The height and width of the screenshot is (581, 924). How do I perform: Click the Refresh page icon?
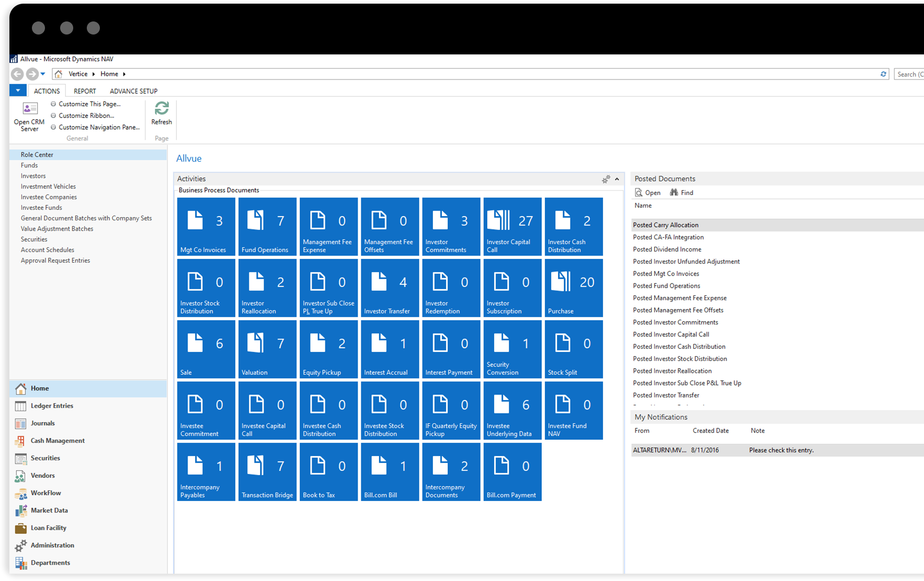162,108
